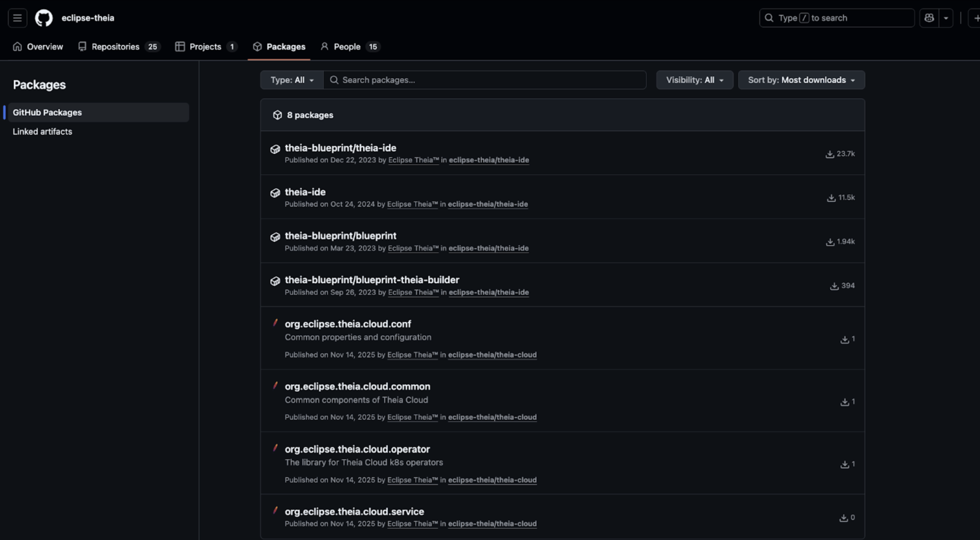Focus the Type / to search box
The width and height of the screenshot is (980, 540).
point(837,18)
